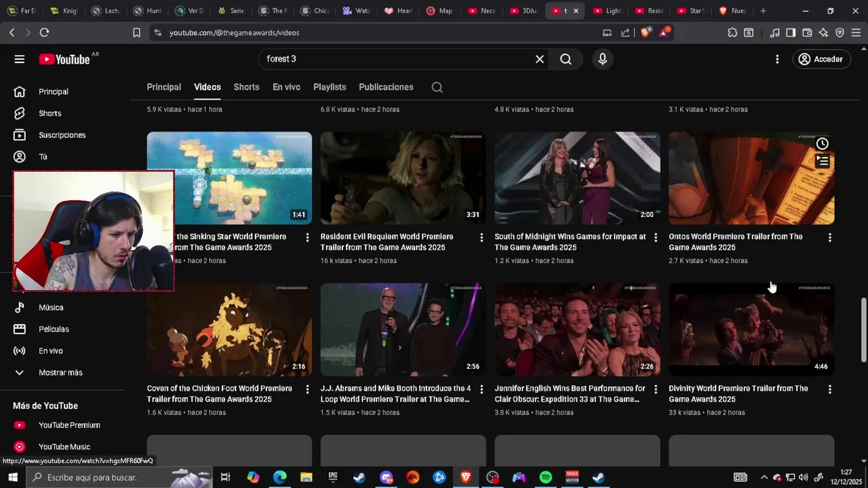
Task: Toggle browser sidebar panel icon
Action: 791,33
